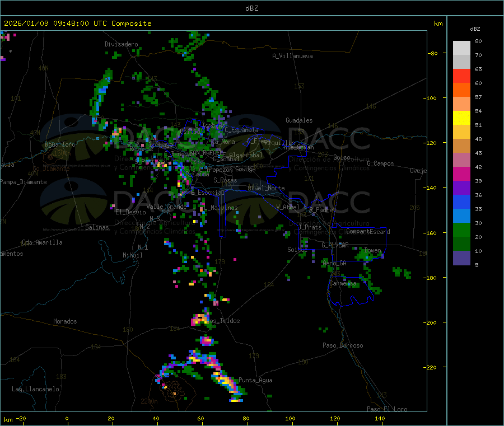This screenshot has width=504, height=426.
Task: Click the Guadales location label
Action: click(299, 120)
